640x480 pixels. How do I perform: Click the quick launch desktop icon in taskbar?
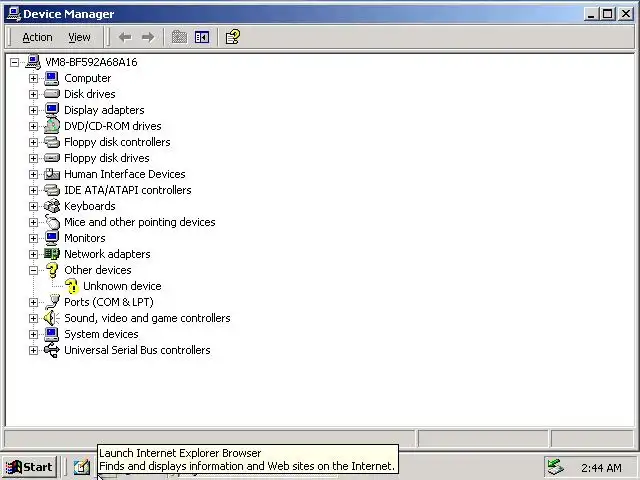[x=82, y=467]
